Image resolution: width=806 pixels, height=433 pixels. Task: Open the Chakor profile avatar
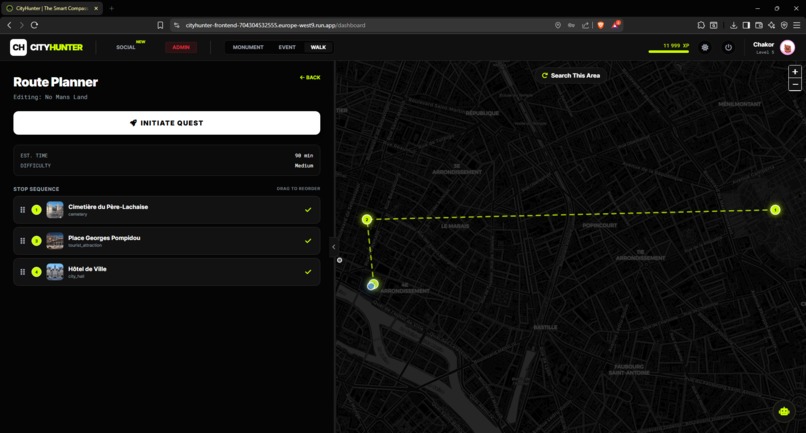(787, 47)
